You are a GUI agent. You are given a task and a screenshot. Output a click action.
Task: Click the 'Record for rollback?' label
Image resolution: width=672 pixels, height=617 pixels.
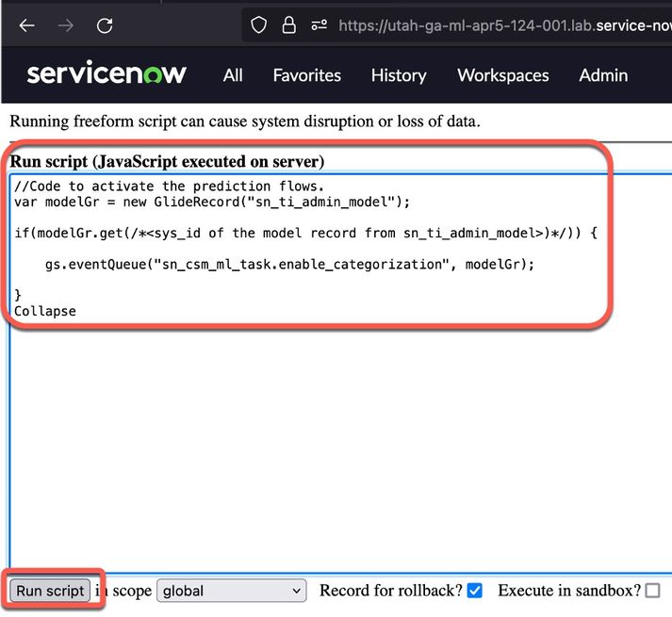[x=391, y=591]
